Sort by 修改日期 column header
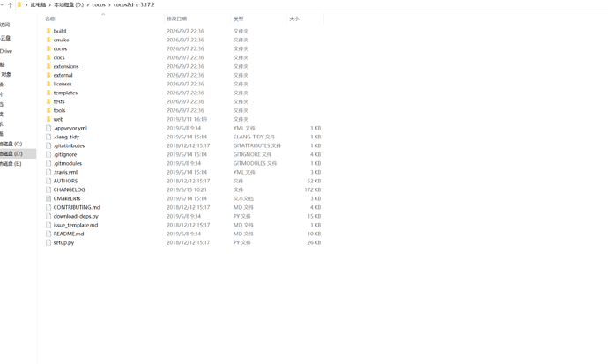The width and height of the screenshot is (608, 364). (x=176, y=19)
